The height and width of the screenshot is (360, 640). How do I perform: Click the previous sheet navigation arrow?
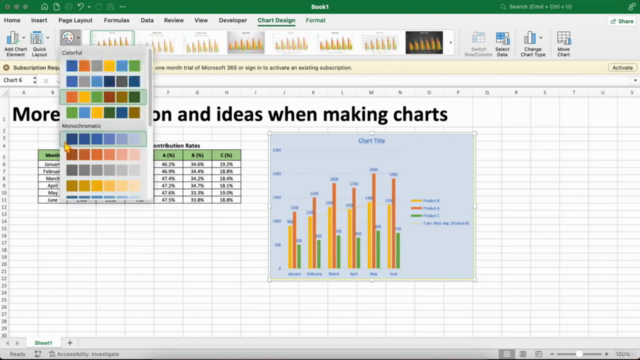coord(8,343)
